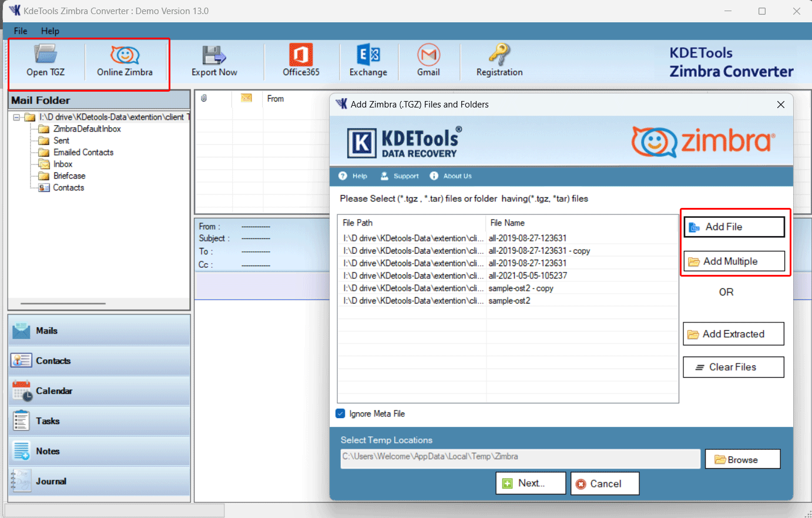Screen dimensions: 812x518
Task: Click the Next button in dialog
Action: (x=531, y=483)
